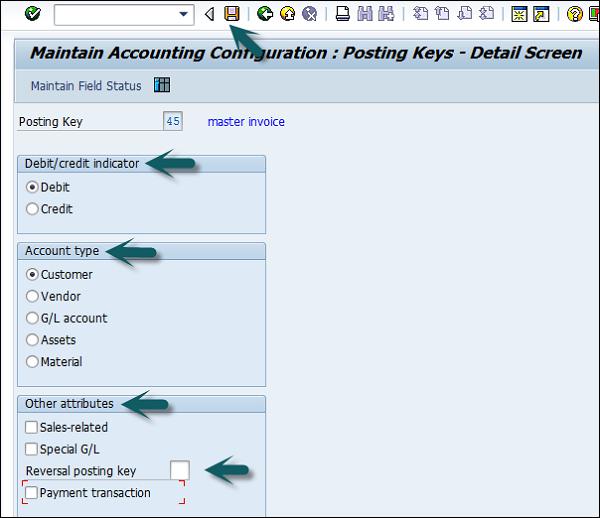
Task: Select the Credit radio button
Action: click(x=33, y=209)
